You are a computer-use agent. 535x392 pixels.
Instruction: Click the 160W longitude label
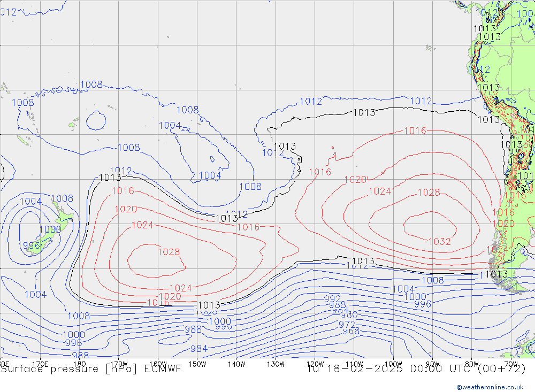pos(158,364)
